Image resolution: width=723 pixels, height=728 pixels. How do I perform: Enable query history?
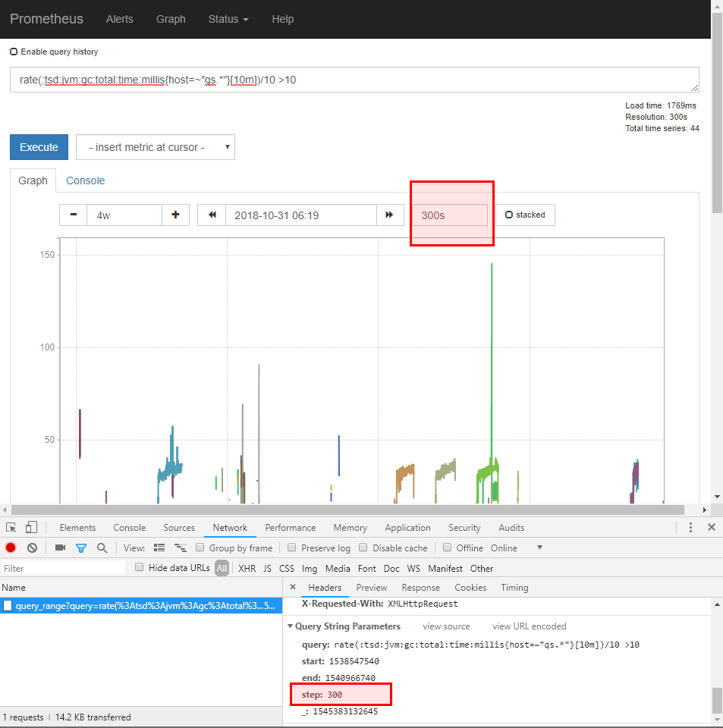pos(13,52)
